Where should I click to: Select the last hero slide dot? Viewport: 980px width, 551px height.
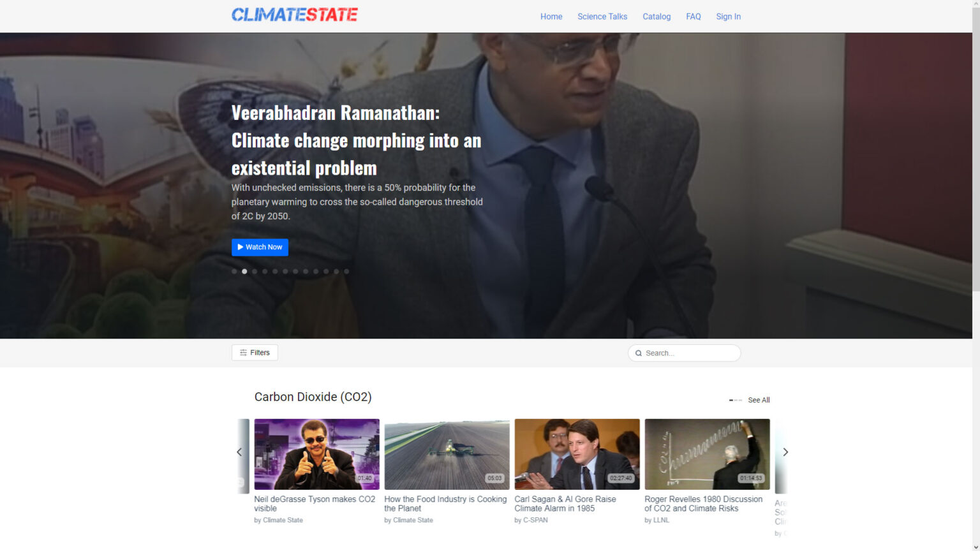(346, 272)
